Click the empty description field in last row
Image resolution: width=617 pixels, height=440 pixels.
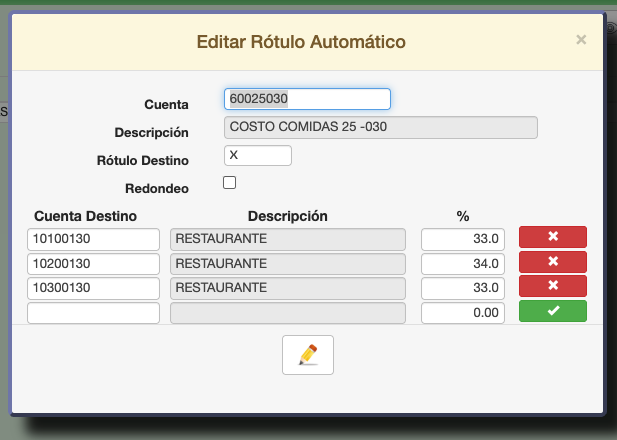point(288,313)
